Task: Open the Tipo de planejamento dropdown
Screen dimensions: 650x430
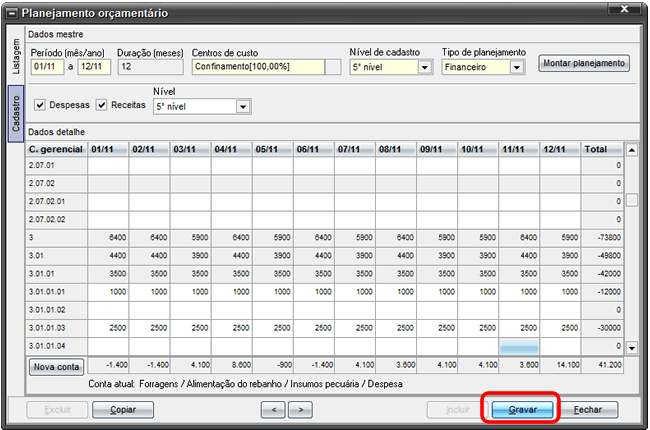Action: pos(517,67)
